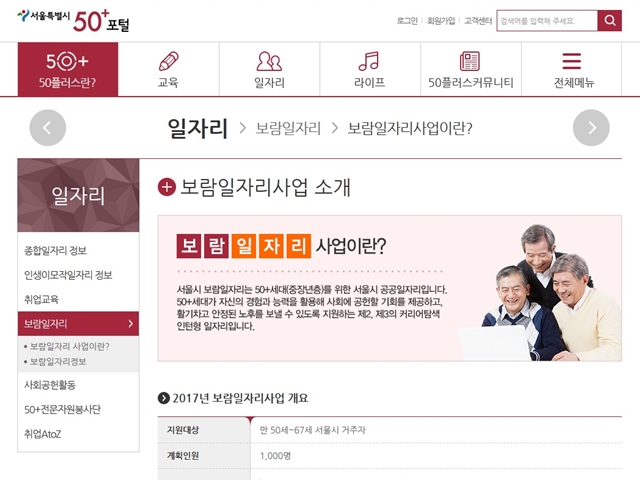Image resolution: width=640 pixels, height=480 pixels.
Task: Click 회원가입 link in header
Action: tap(440, 21)
